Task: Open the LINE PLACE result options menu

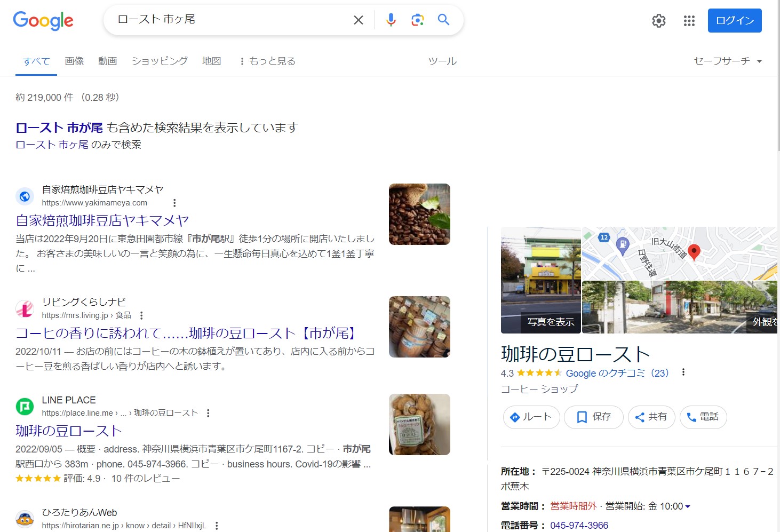Action: (x=208, y=413)
